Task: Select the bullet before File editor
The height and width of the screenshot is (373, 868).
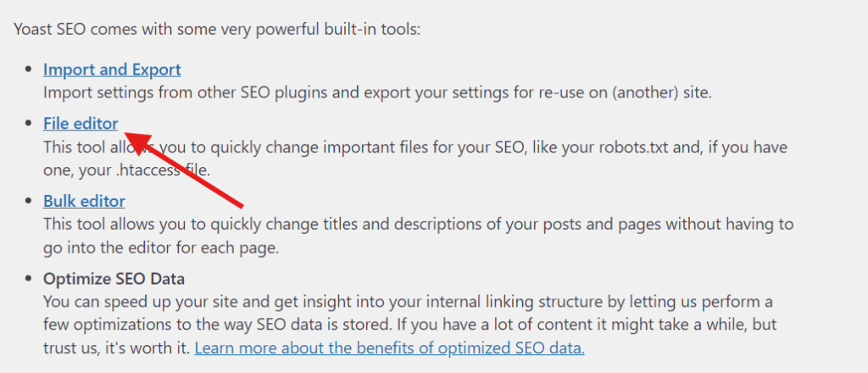Action: [x=29, y=124]
